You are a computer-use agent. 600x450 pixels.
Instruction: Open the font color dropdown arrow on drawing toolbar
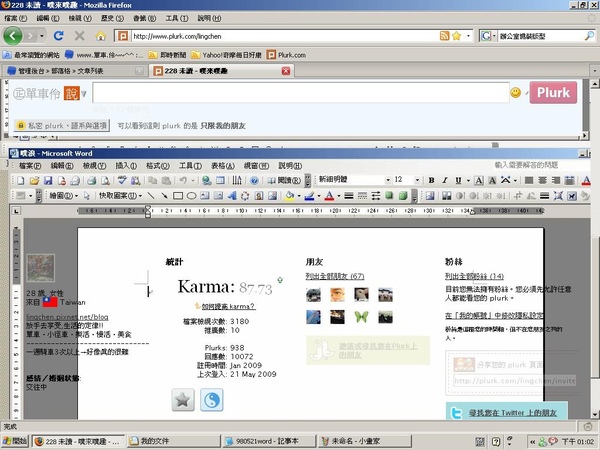(339, 196)
